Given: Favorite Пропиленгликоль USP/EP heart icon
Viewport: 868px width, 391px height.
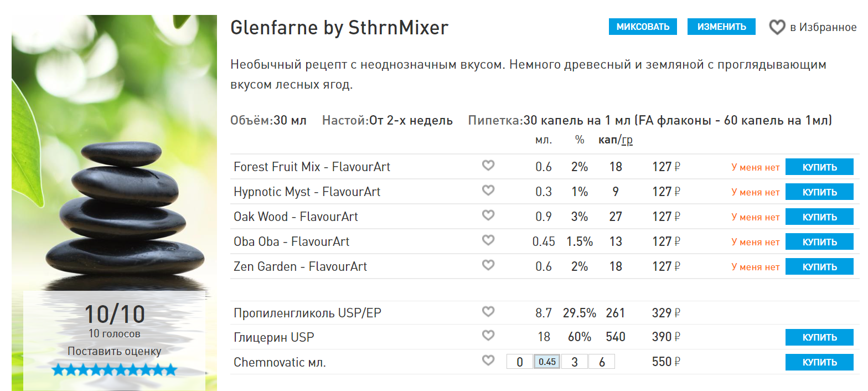Looking at the screenshot, I should [488, 312].
